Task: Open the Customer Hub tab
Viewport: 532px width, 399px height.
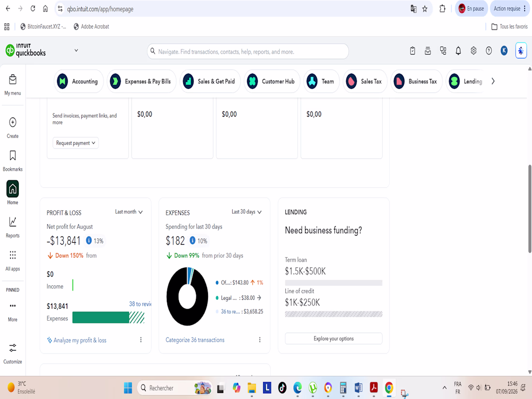Action: tap(272, 81)
